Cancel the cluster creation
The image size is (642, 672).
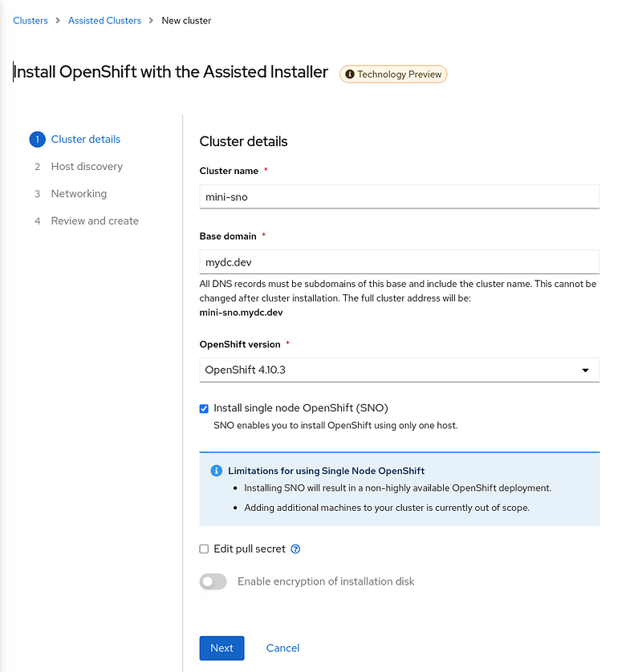tap(282, 648)
